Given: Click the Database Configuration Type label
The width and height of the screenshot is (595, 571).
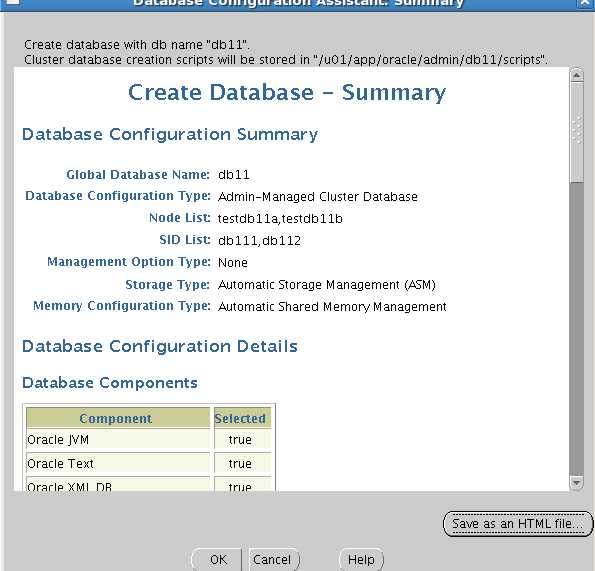Looking at the screenshot, I should pyautogui.click(x=118, y=196).
